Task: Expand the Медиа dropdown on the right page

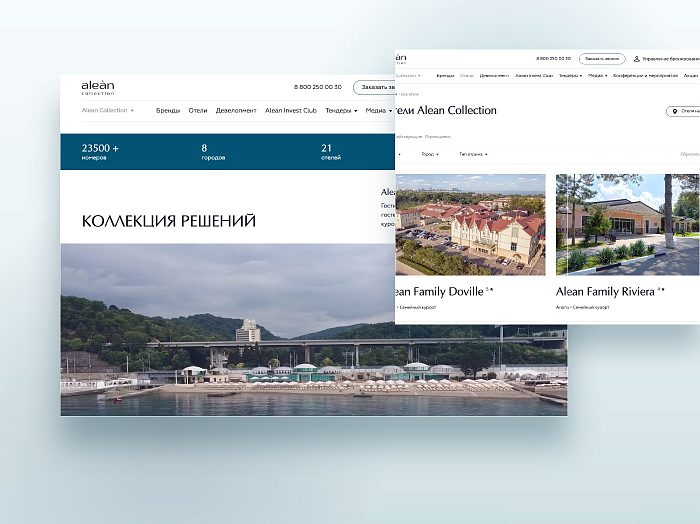Action: click(598, 76)
